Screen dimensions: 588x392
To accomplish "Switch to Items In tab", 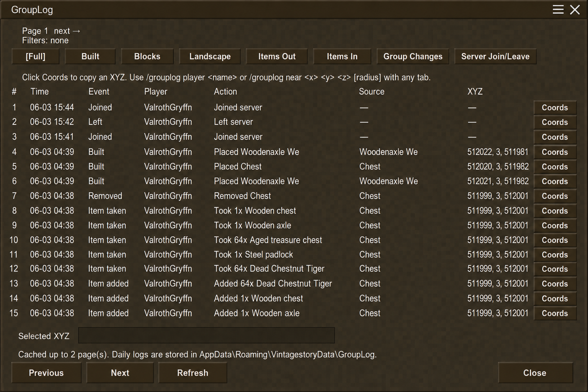I will point(342,57).
